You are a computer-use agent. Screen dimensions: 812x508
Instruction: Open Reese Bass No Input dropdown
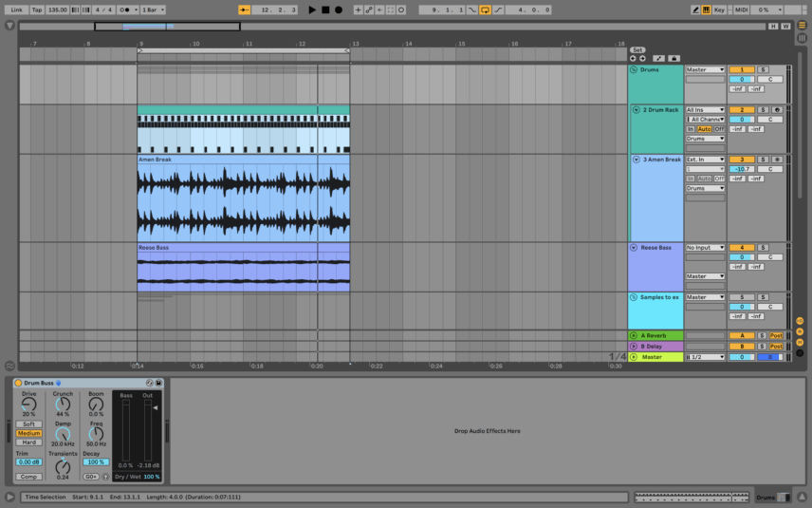[705, 248]
